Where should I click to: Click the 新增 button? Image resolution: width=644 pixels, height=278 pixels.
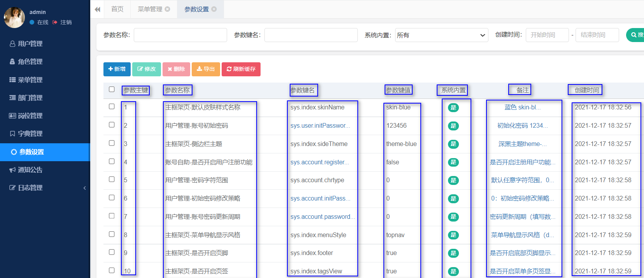117,69
